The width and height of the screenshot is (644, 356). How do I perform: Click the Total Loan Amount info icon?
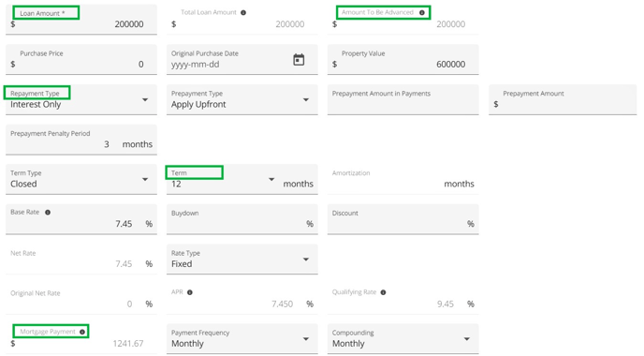point(243,13)
